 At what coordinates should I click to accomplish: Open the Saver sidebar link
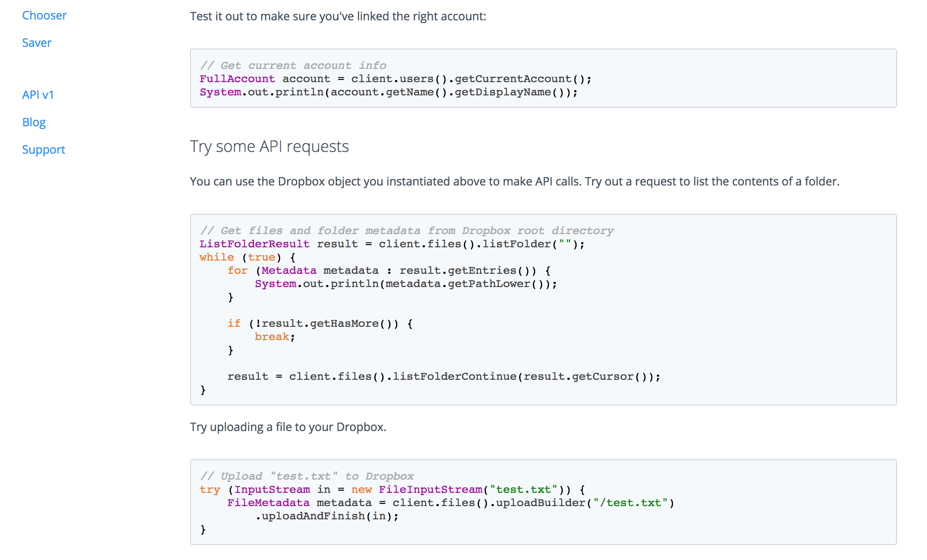click(x=37, y=43)
